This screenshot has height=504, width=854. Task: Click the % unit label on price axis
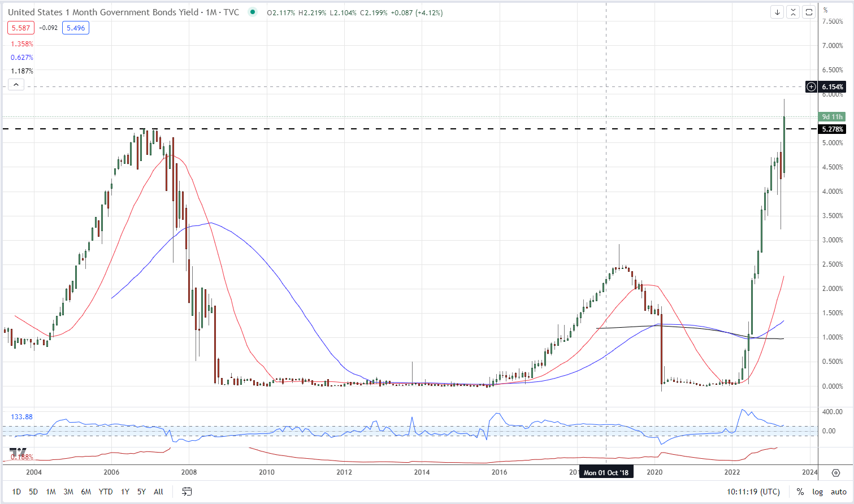point(826,10)
